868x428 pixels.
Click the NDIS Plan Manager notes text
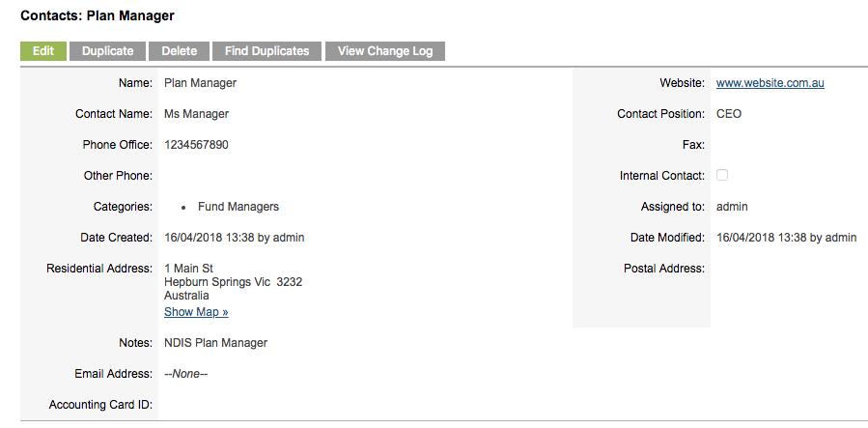[x=215, y=343]
